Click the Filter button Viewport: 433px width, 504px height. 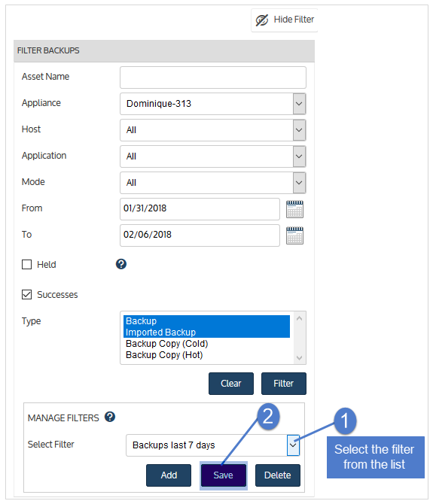click(x=284, y=384)
